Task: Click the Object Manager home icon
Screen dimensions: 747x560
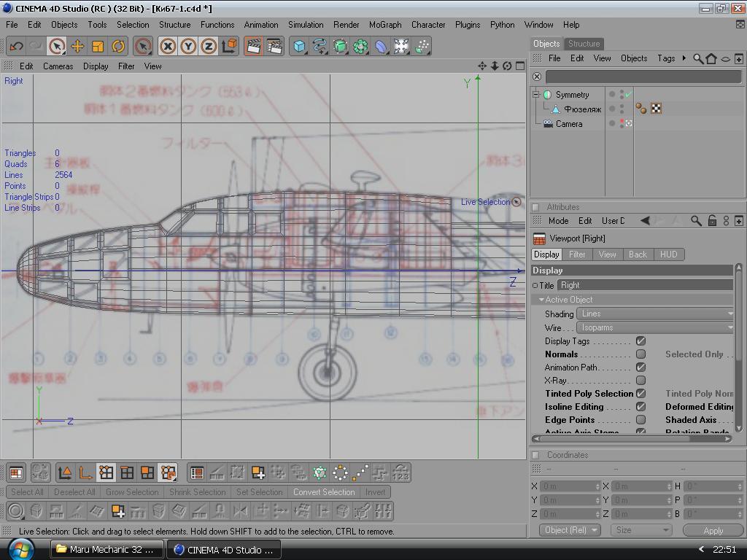Action: (x=711, y=58)
